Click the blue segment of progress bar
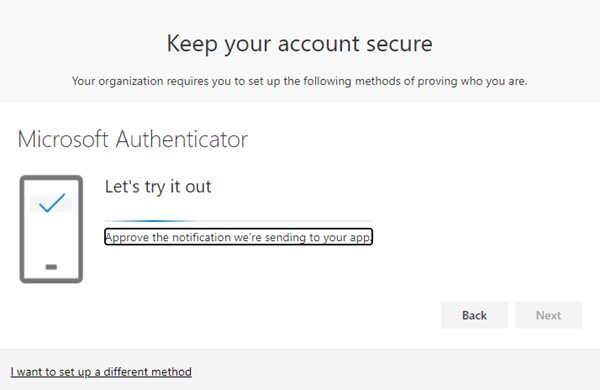The width and height of the screenshot is (600, 390). point(153,221)
